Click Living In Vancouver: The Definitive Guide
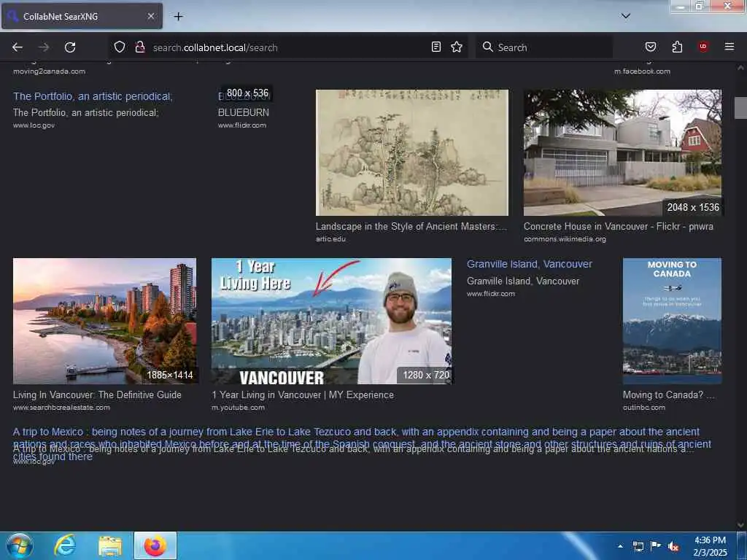The image size is (747, 560). coord(97,394)
